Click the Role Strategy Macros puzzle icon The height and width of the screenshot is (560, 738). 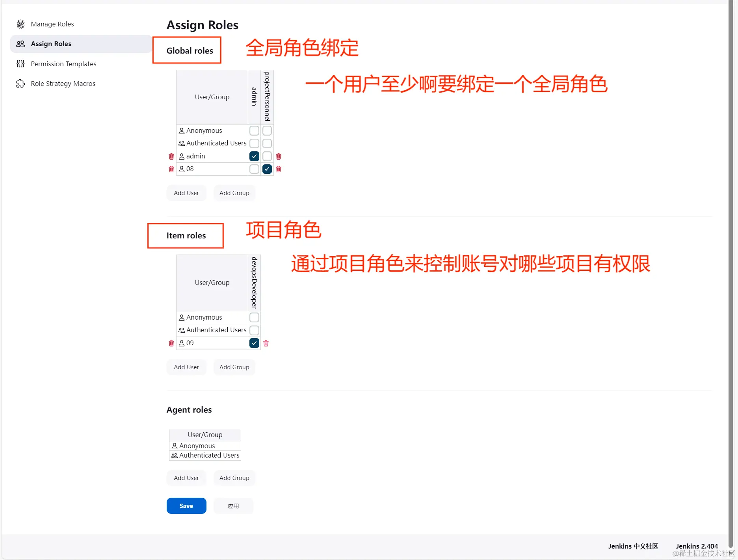pyautogui.click(x=20, y=84)
